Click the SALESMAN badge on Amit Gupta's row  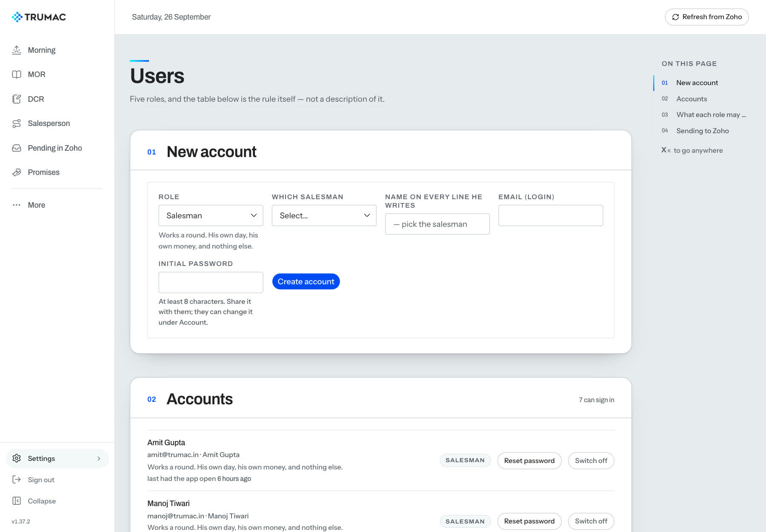[x=465, y=460]
